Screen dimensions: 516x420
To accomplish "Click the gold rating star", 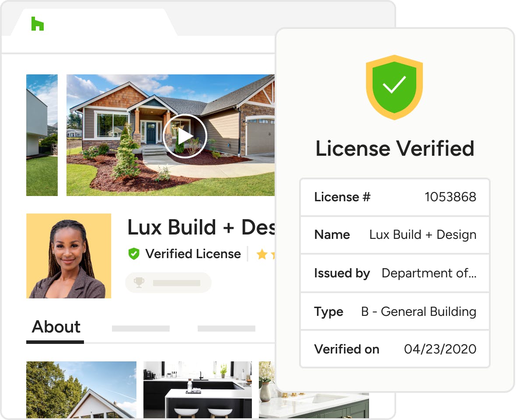I will (x=262, y=254).
